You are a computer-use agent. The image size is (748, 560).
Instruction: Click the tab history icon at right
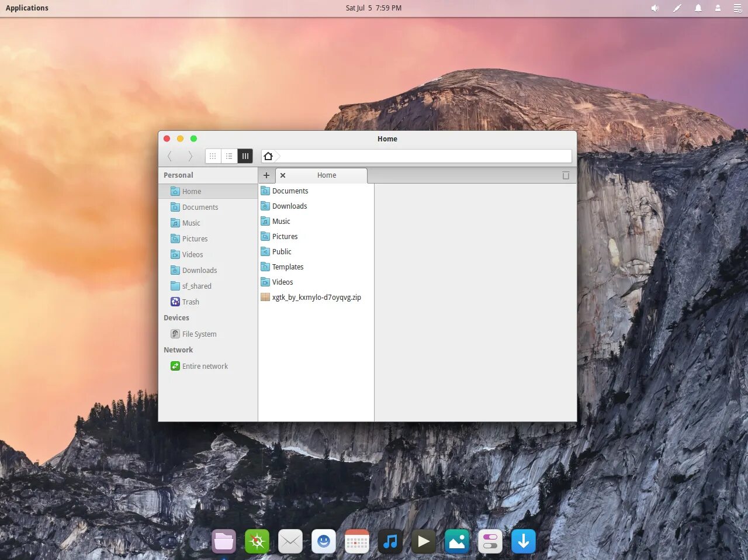point(566,175)
